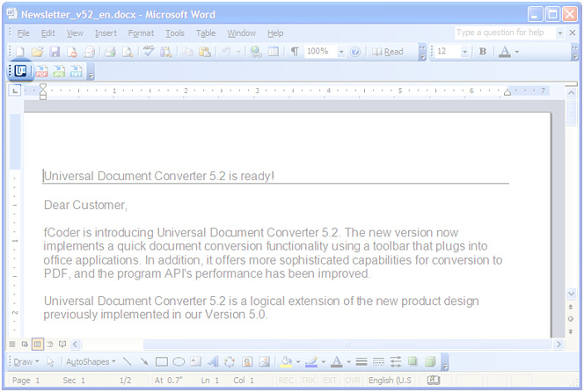584x392 pixels.
Task: Open the Fill Color dropdown arrow
Action: point(298,362)
